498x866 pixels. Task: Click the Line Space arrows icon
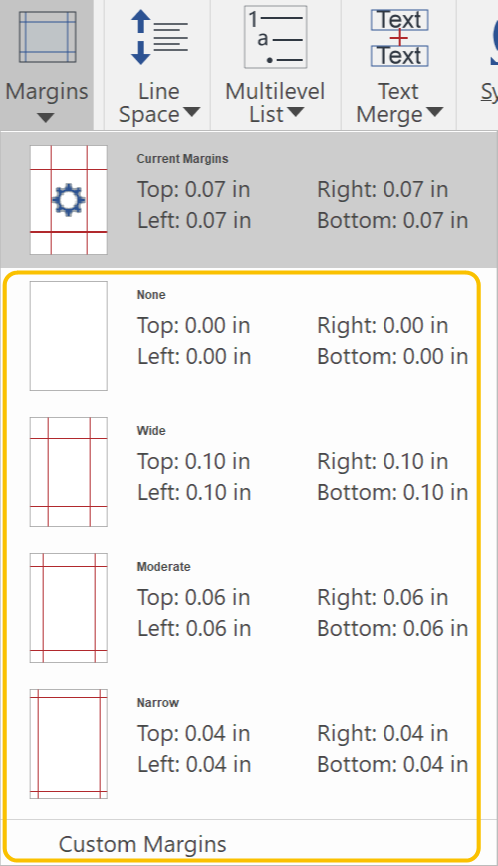tap(159, 37)
